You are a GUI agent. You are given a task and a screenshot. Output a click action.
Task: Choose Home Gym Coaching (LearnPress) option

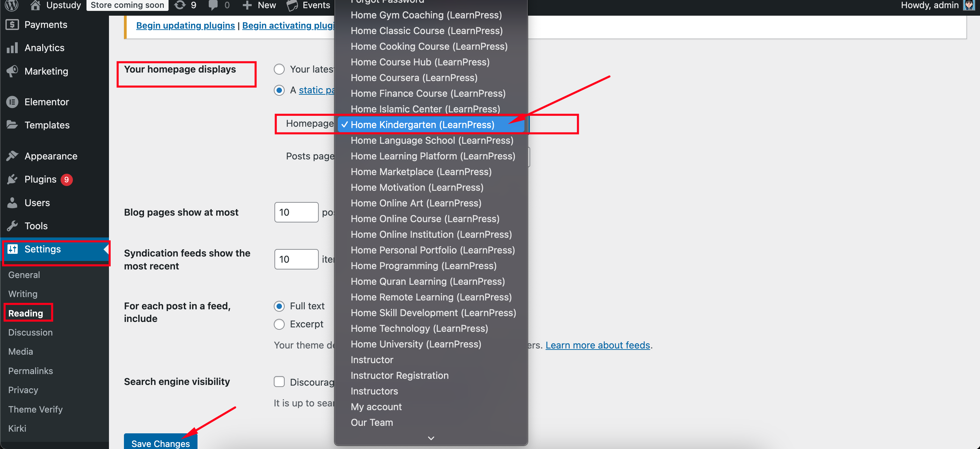click(x=431, y=15)
